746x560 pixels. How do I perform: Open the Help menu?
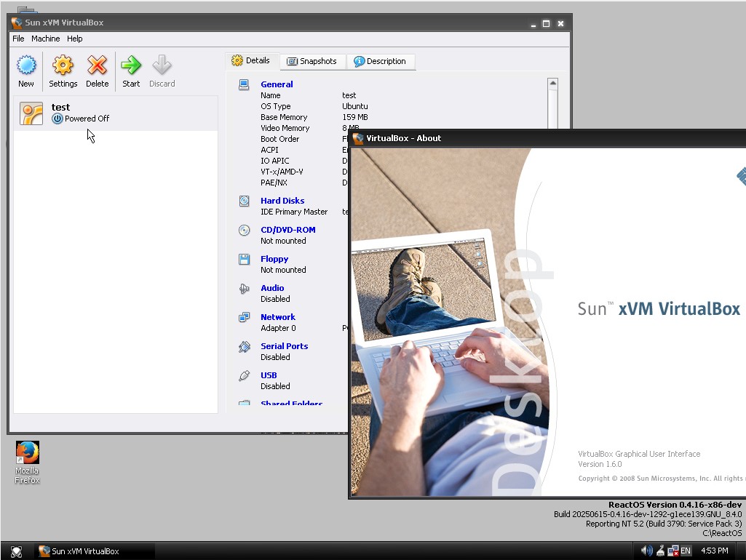(75, 39)
